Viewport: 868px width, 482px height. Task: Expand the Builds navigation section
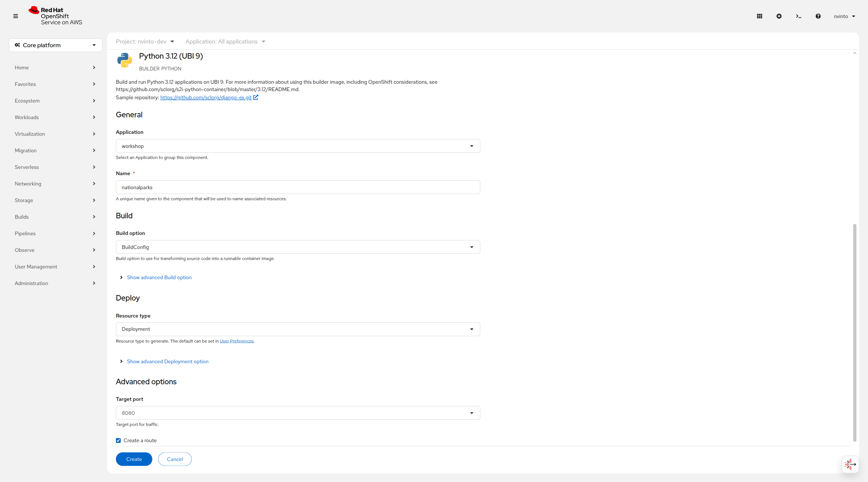[x=55, y=217]
